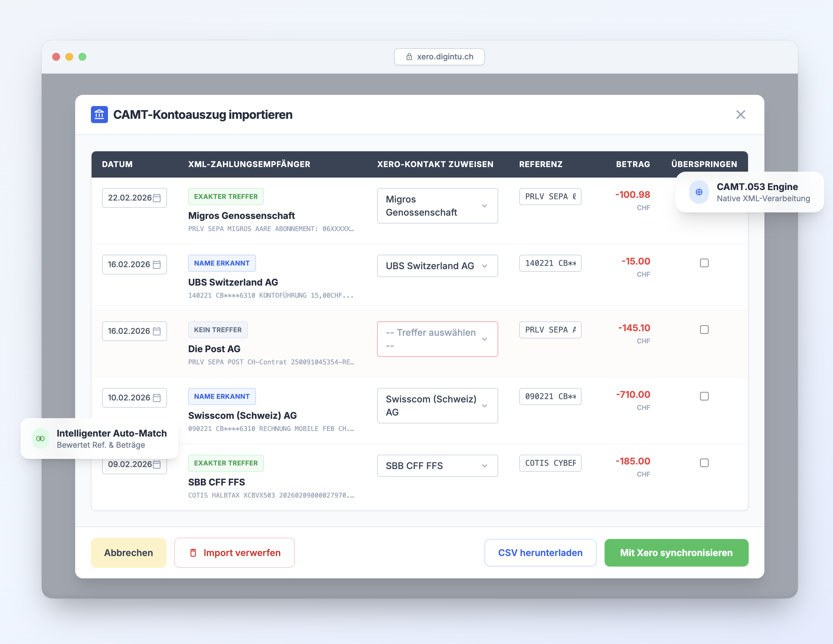Open the SBB CFF FFS contact dropdown
833x644 pixels.
pyautogui.click(x=438, y=466)
